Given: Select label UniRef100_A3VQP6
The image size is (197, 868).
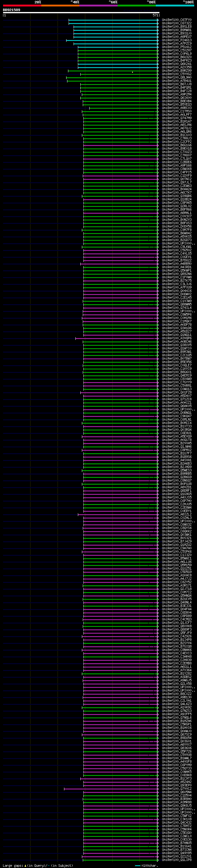Looking at the screenshot, I should 177,338.
